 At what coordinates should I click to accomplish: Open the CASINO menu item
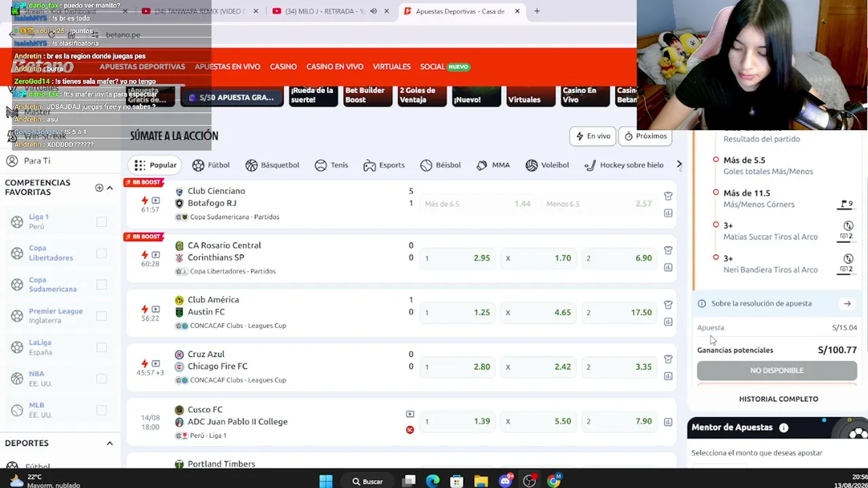pos(283,66)
